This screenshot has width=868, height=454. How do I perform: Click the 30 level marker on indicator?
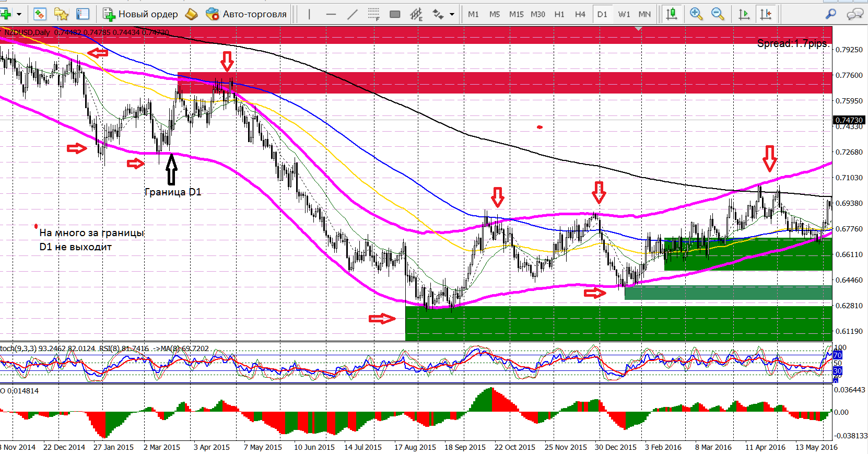coord(838,371)
